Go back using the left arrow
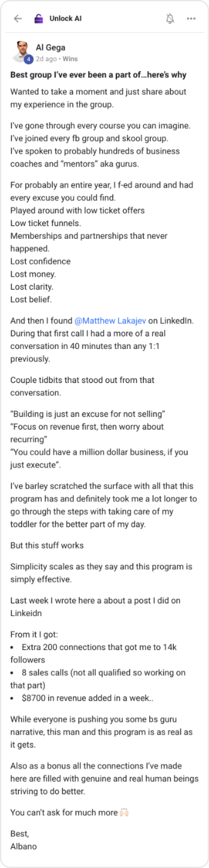Screen dimensions: 209x868 pyautogui.click(x=18, y=19)
